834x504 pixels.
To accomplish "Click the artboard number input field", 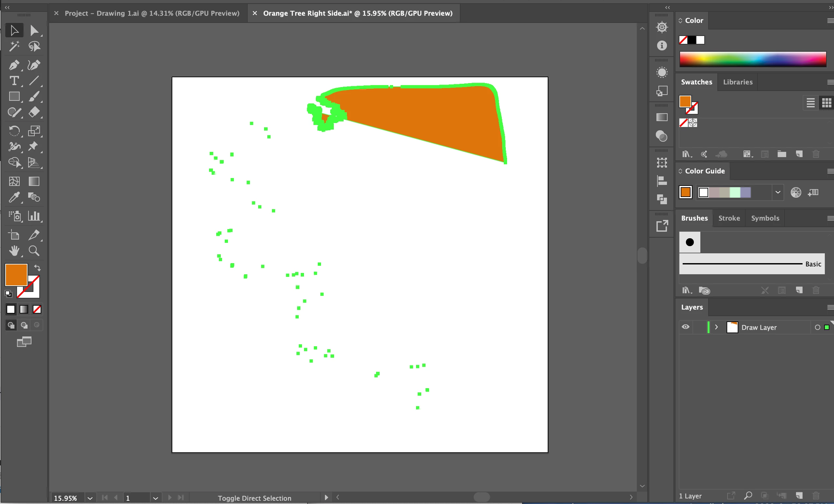I will [135, 498].
